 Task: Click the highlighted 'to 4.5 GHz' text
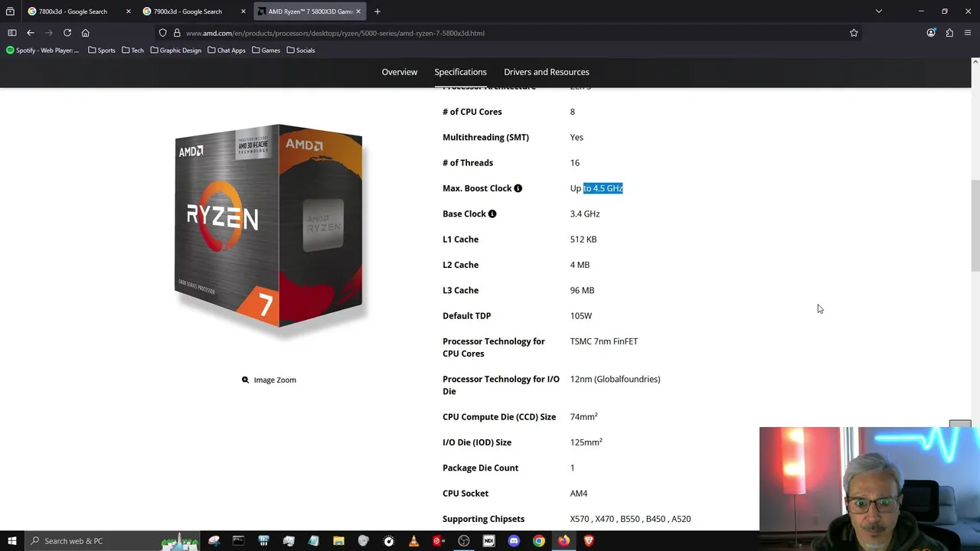(x=603, y=188)
